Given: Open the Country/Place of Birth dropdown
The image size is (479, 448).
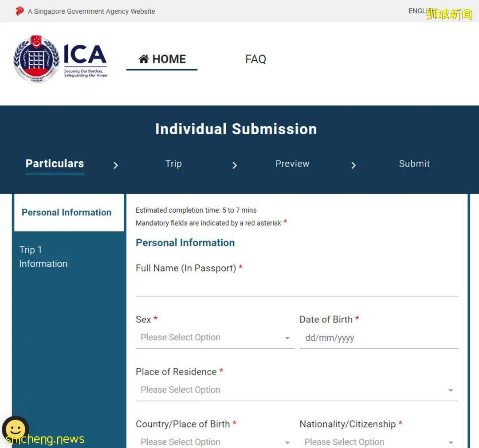Looking at the screenshot, I should point(215,441).
